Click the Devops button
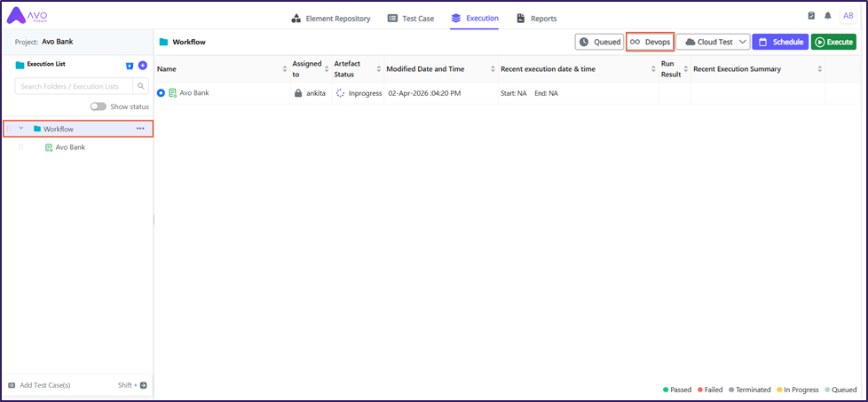The image size is (868, 402). pos(650,42)
